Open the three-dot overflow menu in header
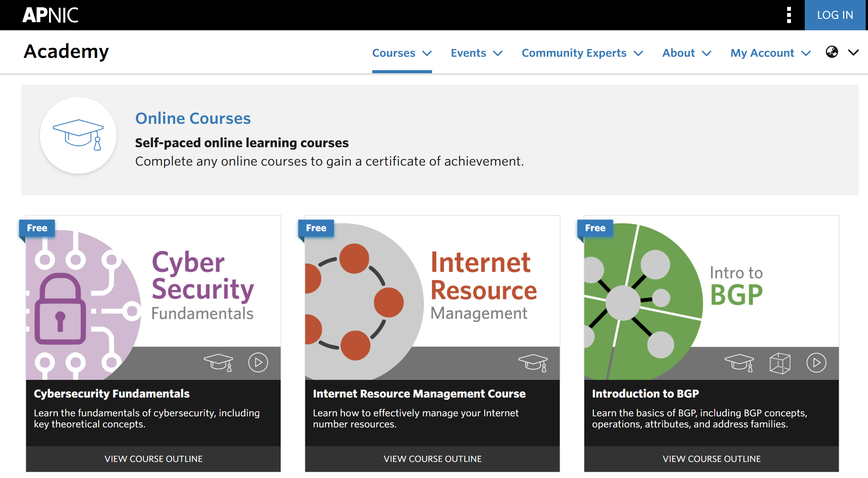 [x=788, y=15]
